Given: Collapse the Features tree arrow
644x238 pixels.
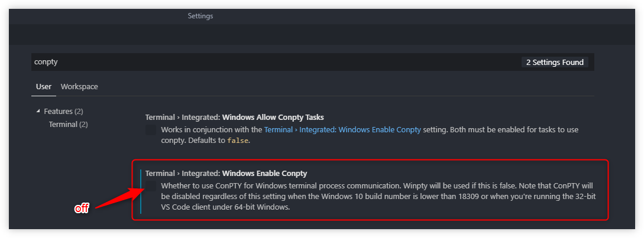Looking at the screenshot, I should (38, 111).
